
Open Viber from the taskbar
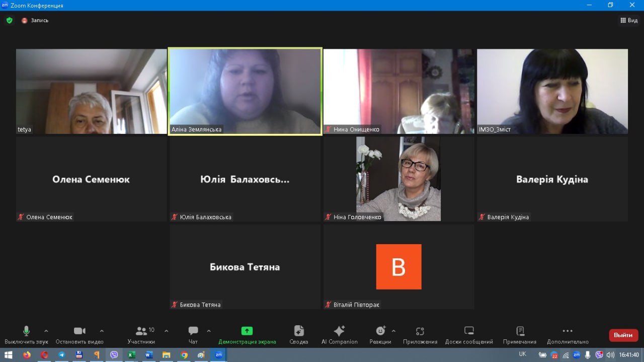coord(114,355)
